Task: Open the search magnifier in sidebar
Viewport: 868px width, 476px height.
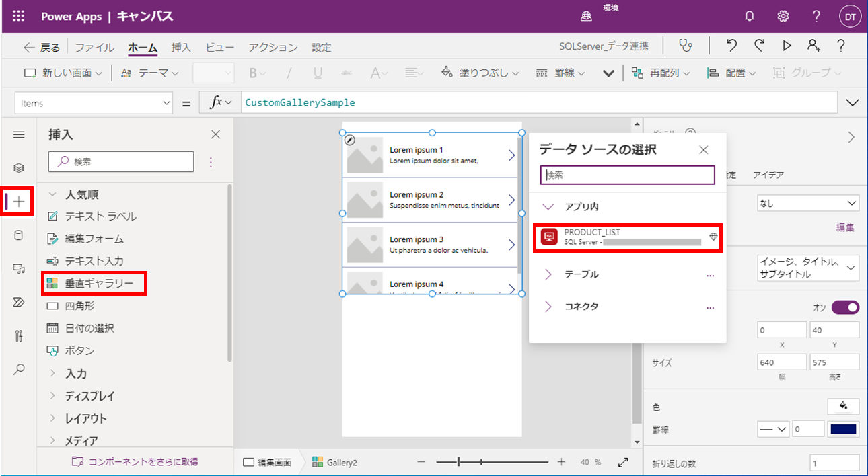Action: [x=19, y=369]
